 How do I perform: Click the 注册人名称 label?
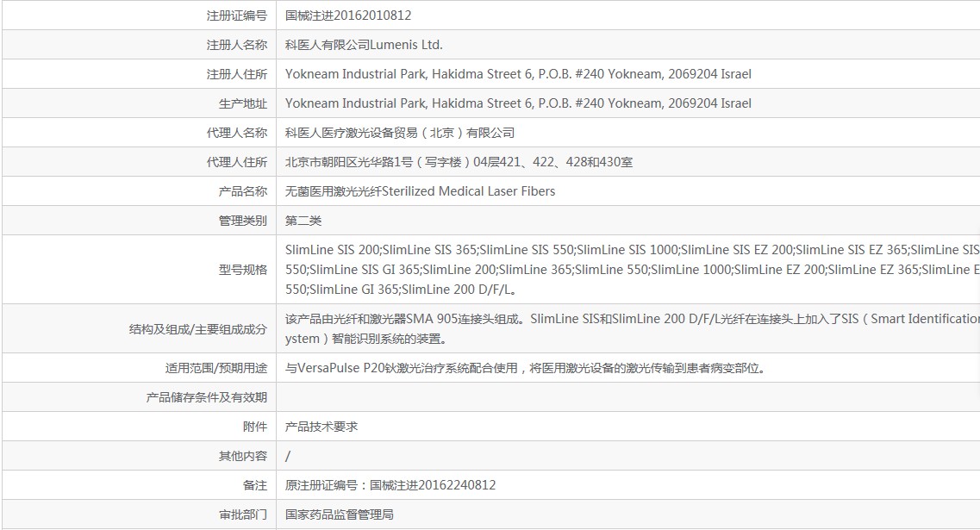237,45
